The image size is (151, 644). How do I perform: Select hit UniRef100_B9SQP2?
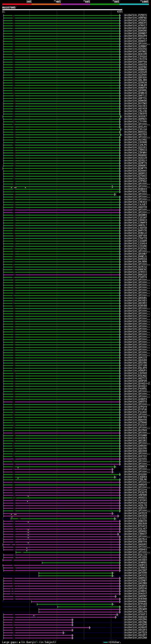(135, 28)
